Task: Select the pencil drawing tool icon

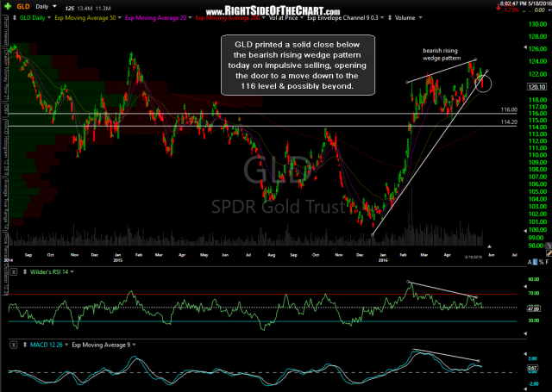Action: point(549,252)
